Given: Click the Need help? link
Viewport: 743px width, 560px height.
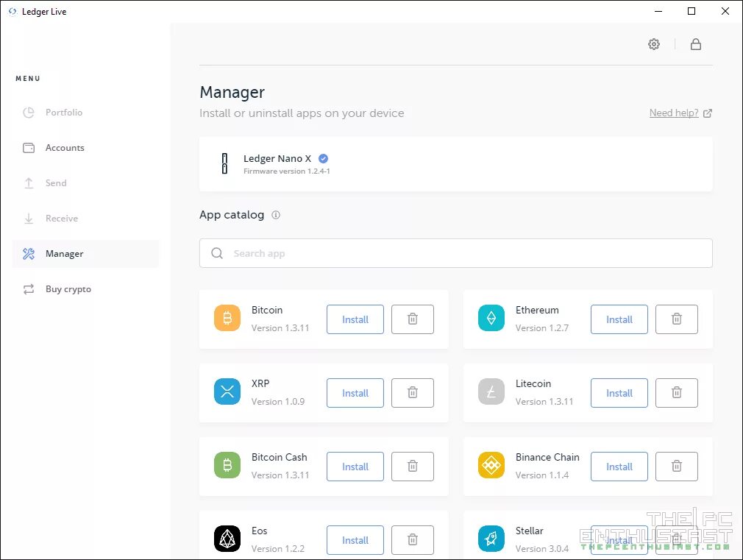Looking at the screenshot, I should click(x=674, y=113).
